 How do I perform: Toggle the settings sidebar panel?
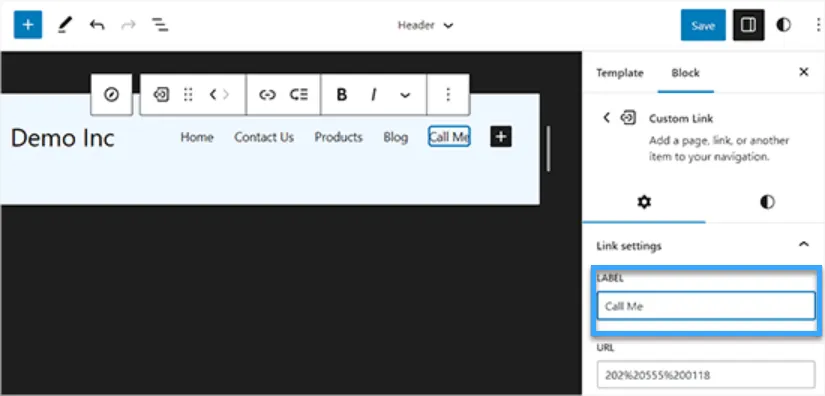(x=748, y=25)
